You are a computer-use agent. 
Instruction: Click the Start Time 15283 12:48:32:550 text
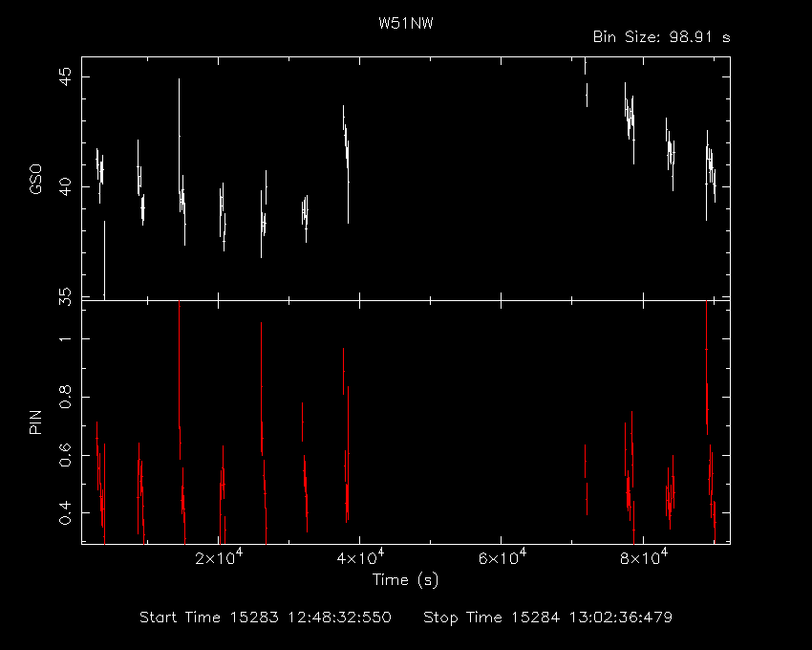coord(266,617)
